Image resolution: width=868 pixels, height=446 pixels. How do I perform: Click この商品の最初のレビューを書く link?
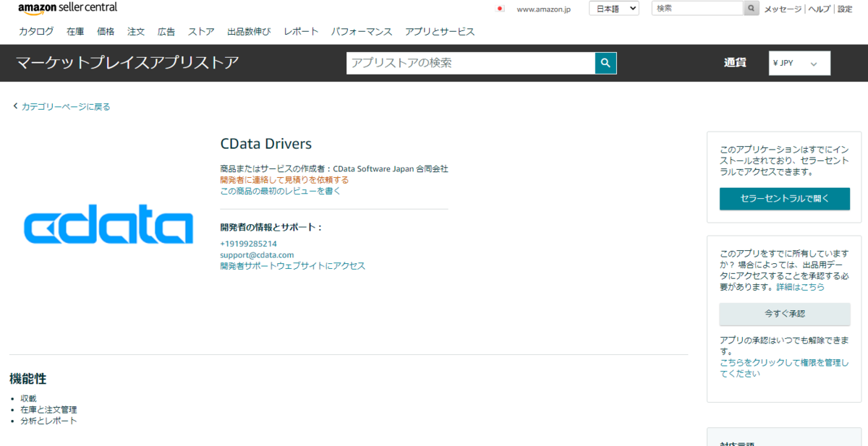pos(280,191)
